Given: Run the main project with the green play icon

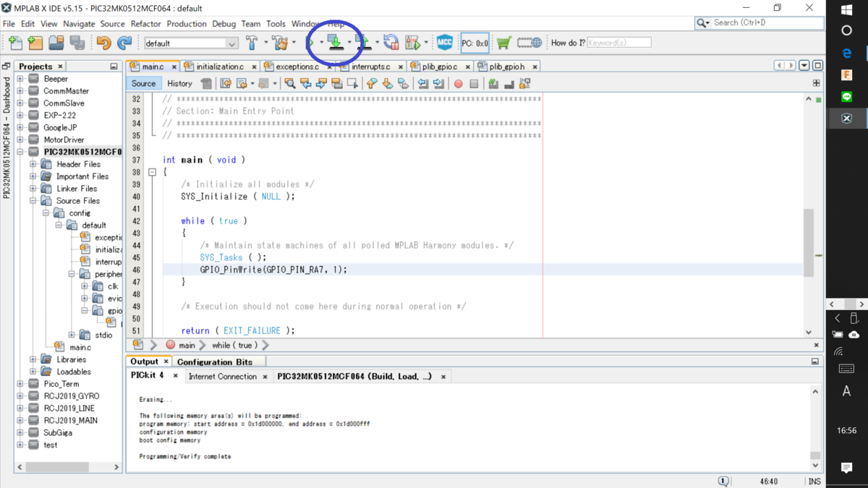Looking at the screenshot, I should click(x=310, y=43).
